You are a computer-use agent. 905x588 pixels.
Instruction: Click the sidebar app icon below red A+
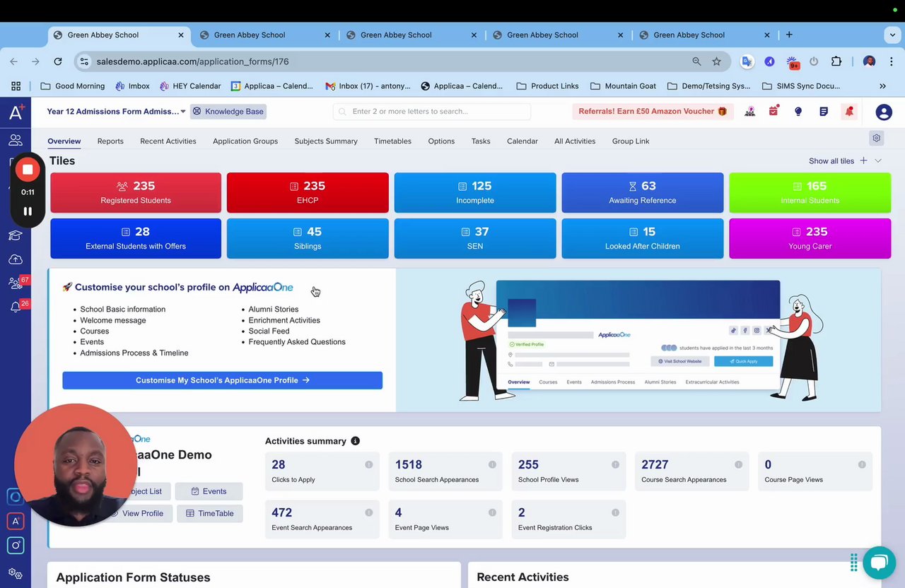(x=16, y=545)
